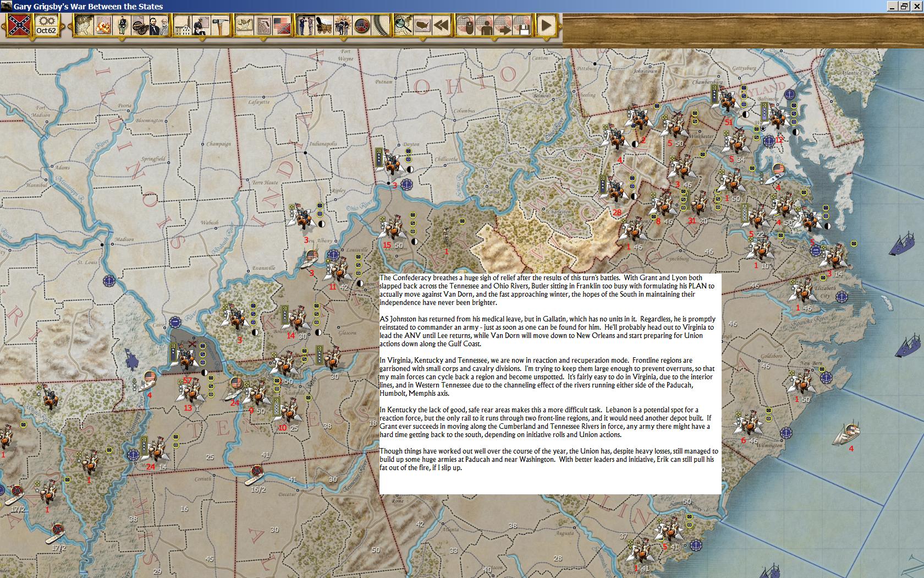
Task: Click the blue anchor port marker near Cincinnati
Action: point(407,184)
